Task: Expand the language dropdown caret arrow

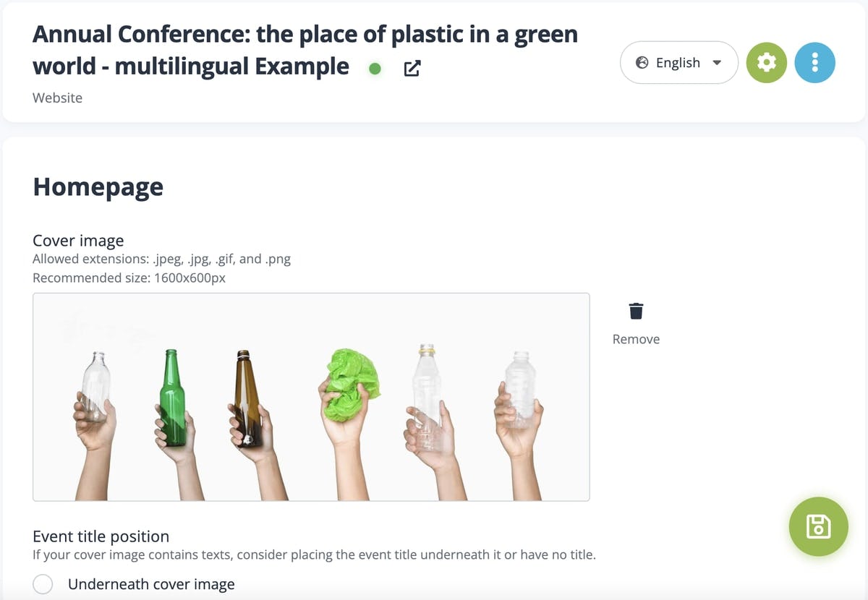Action: [x=717, y=63]
